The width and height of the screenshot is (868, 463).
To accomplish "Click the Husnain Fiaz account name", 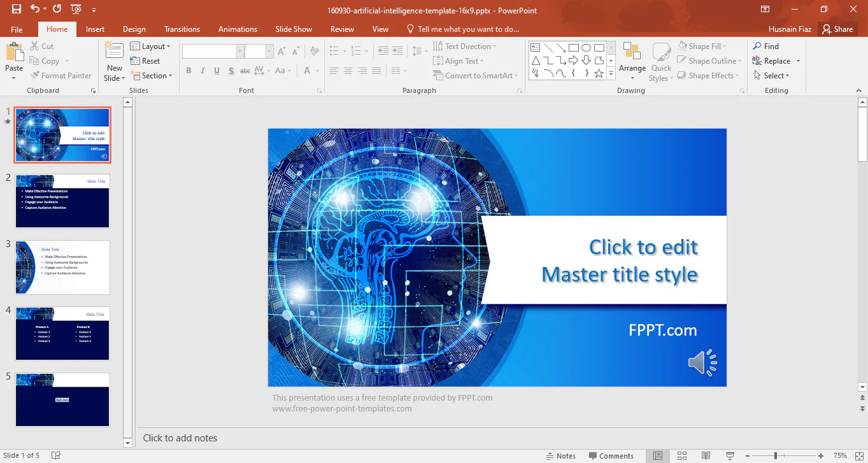I will [x=790, y=29].
